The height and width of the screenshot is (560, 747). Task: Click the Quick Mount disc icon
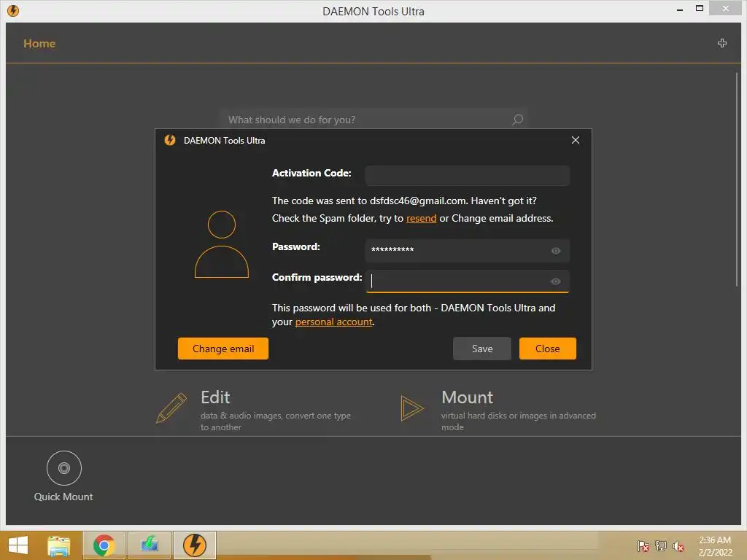click(64, 468)
